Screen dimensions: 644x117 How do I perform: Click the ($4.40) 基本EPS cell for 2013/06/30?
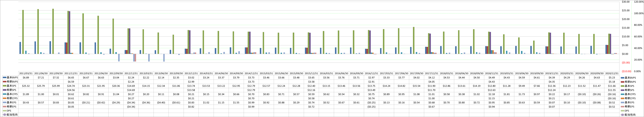click(161, 102)
